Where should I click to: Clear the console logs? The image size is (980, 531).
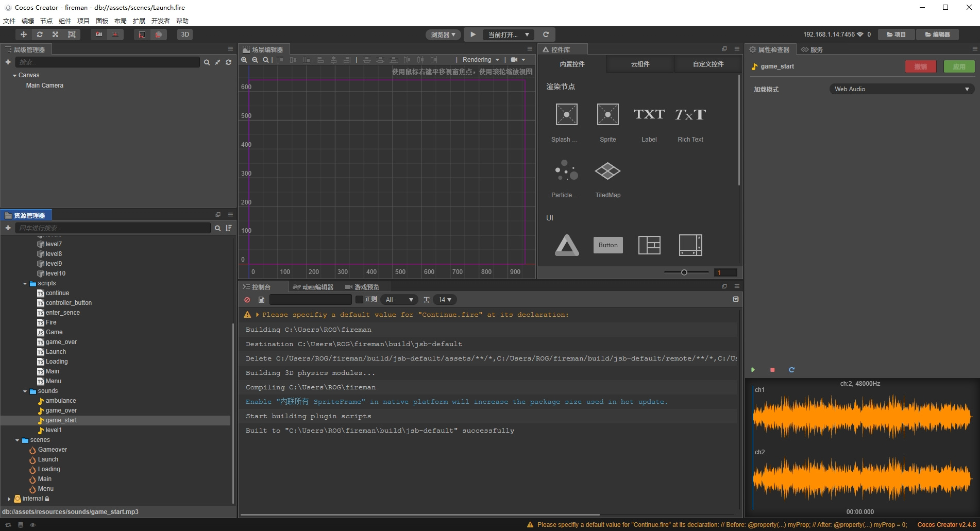(x=247, y=300)
